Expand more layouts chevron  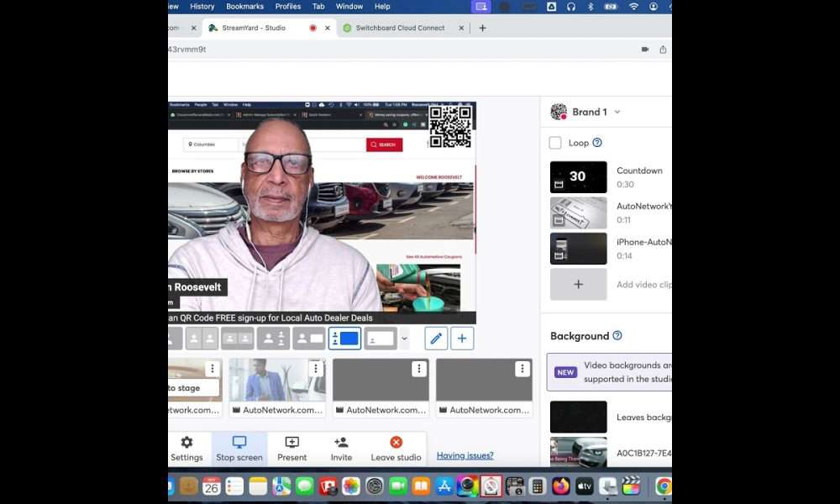[405, 339]
